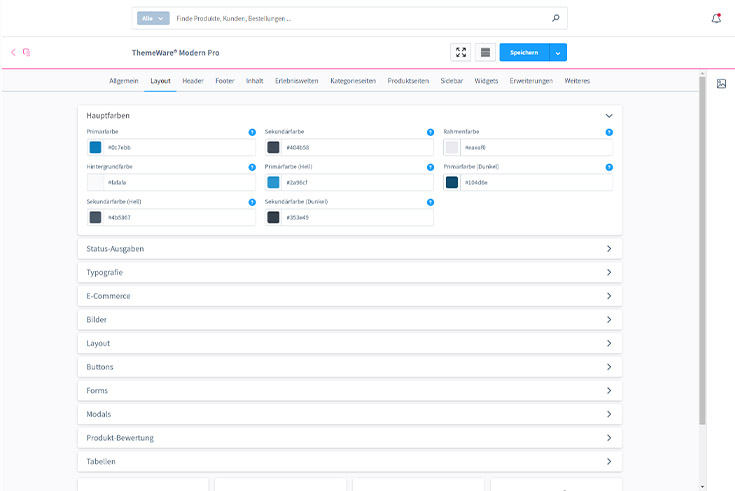735x491 pixels.
Task: Expand the Buttons section
Action: tap(608, 367)
